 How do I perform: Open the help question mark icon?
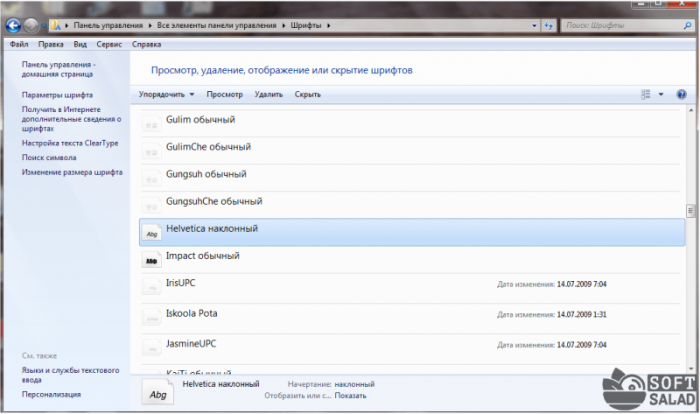point(681,94)
